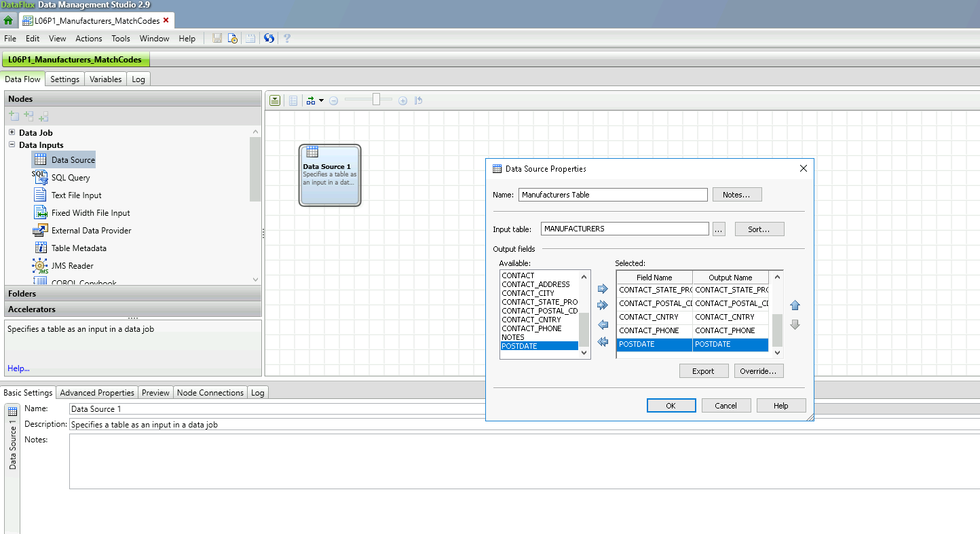Click the Save icon in the main toolbar
This screenshot has width=980, height=534.
(216, 38)
